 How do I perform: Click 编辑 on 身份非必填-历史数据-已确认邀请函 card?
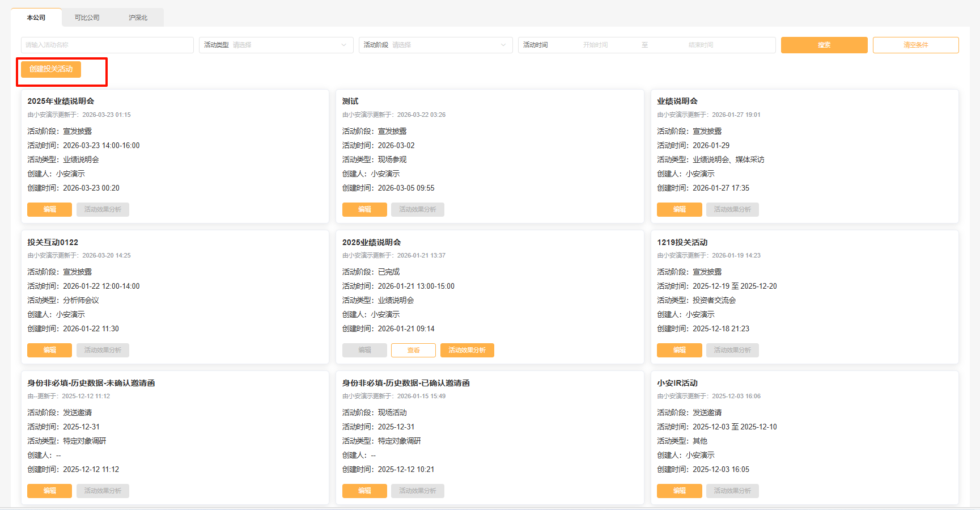click(x=364, y=491)
